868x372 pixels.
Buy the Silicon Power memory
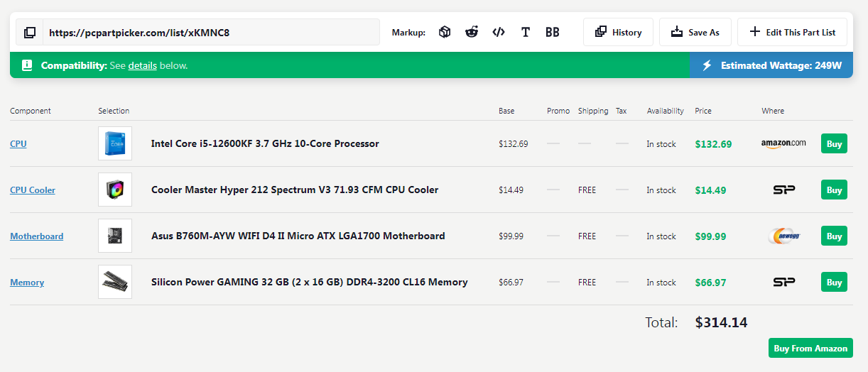(x=834, y=282)
